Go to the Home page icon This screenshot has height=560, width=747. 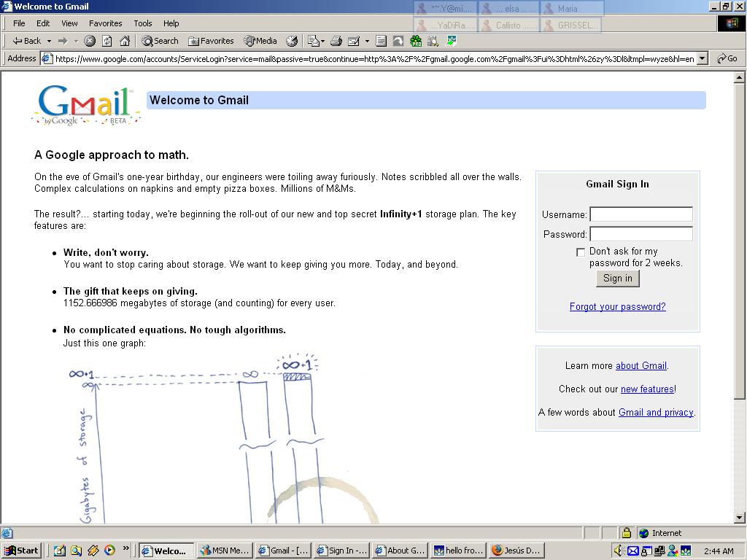(125, 41)
